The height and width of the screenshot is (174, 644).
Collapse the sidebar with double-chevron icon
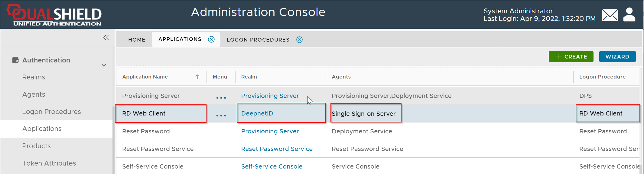click(x=106, y=38)
